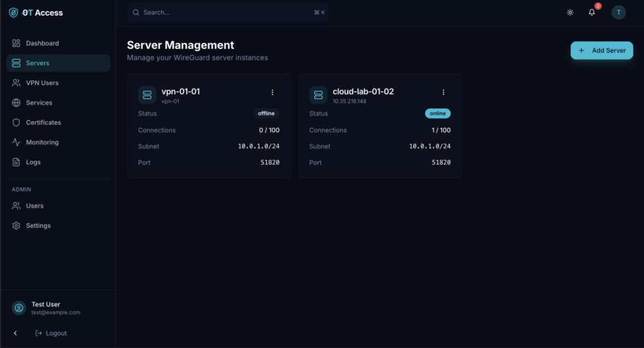The width and height of the screenshot is (644, 348).
Task: Focus the Search input field
Action: 226,13
